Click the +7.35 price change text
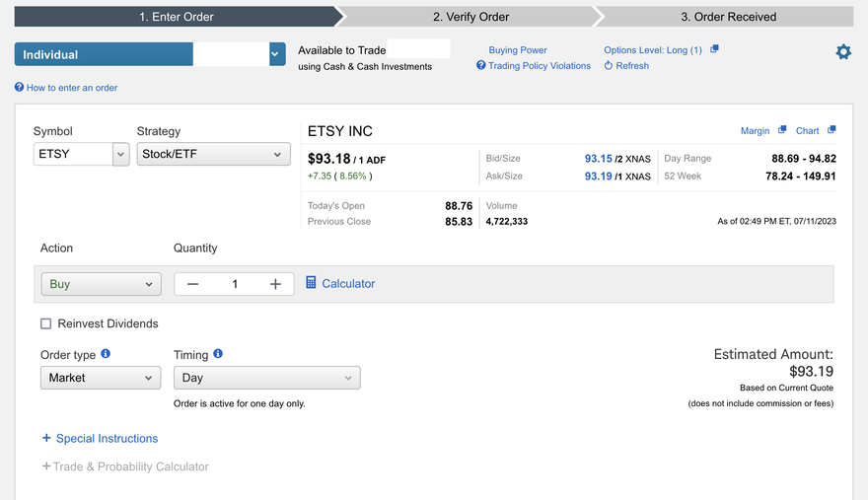The height and width of the screenshot is (500, 868). pyautogui.click(x=320, y=177)
